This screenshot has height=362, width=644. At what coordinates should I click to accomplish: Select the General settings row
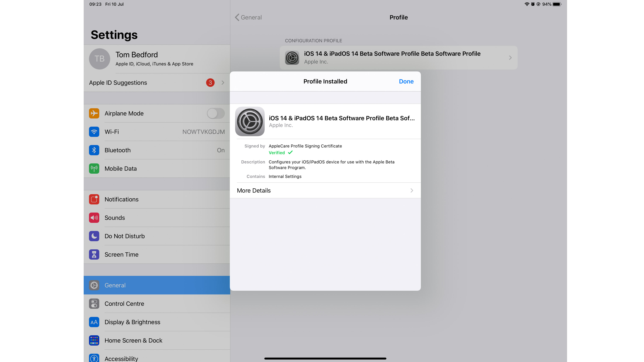pyautogui.click(x=157, y=285)
